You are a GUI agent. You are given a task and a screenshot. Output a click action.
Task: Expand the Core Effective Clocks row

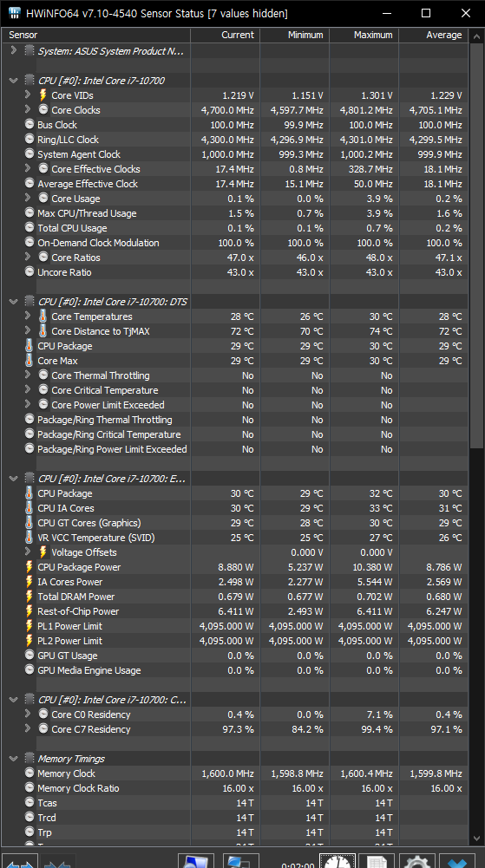(27, 168)
